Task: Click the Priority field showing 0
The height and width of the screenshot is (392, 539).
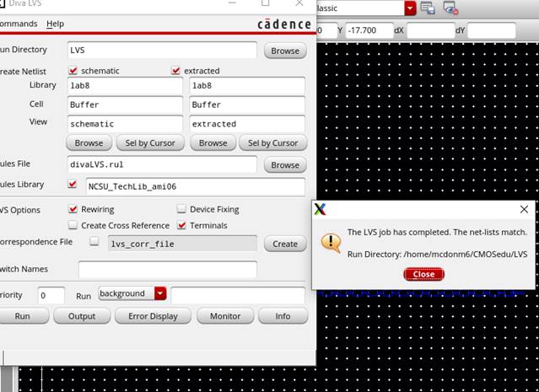Action: (x=51, y=295)
